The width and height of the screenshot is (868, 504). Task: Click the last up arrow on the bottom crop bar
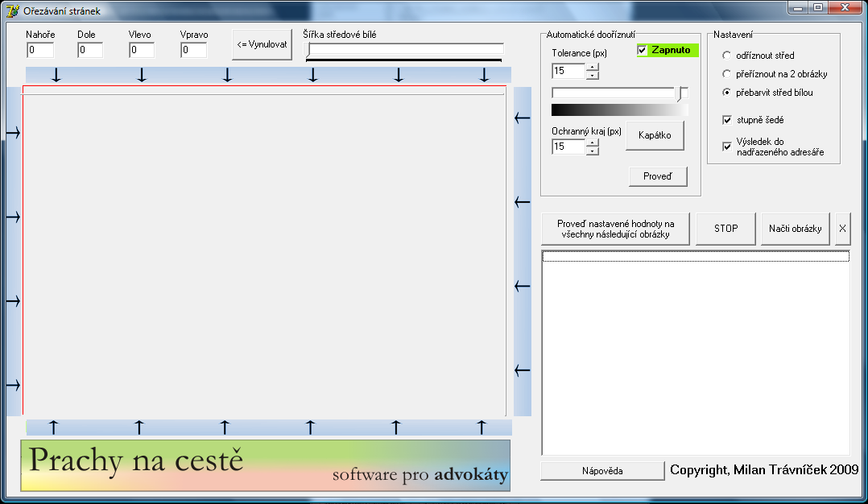(482, 427)
